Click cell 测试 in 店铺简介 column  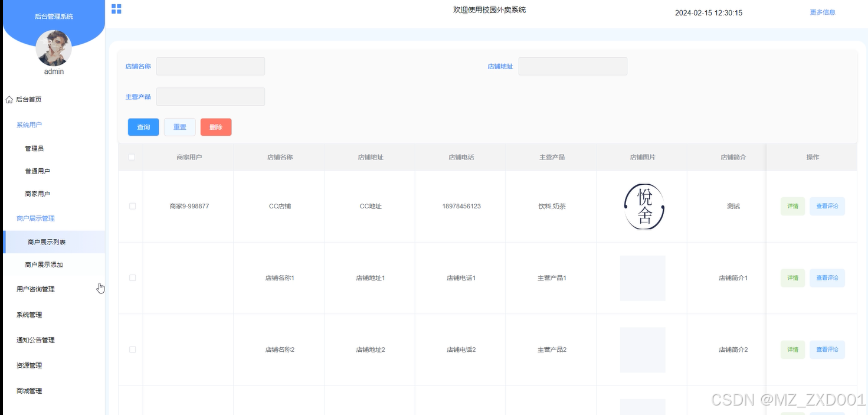coord(733,207)
